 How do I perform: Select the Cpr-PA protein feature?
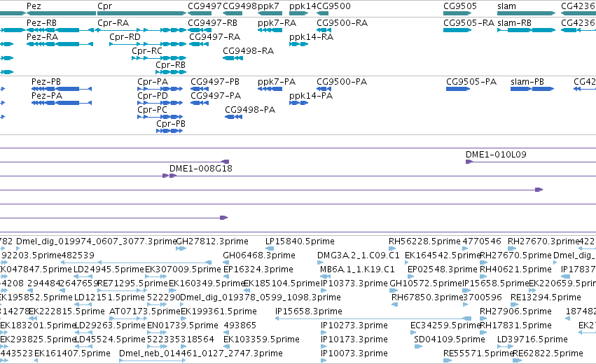(x=160, y=89)
